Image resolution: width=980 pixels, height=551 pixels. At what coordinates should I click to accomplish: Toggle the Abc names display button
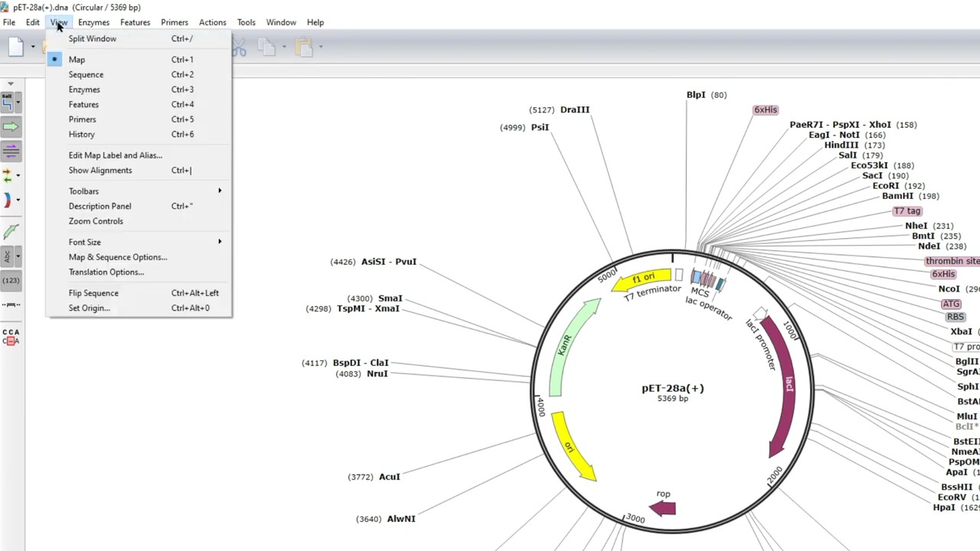coord(8,256)
